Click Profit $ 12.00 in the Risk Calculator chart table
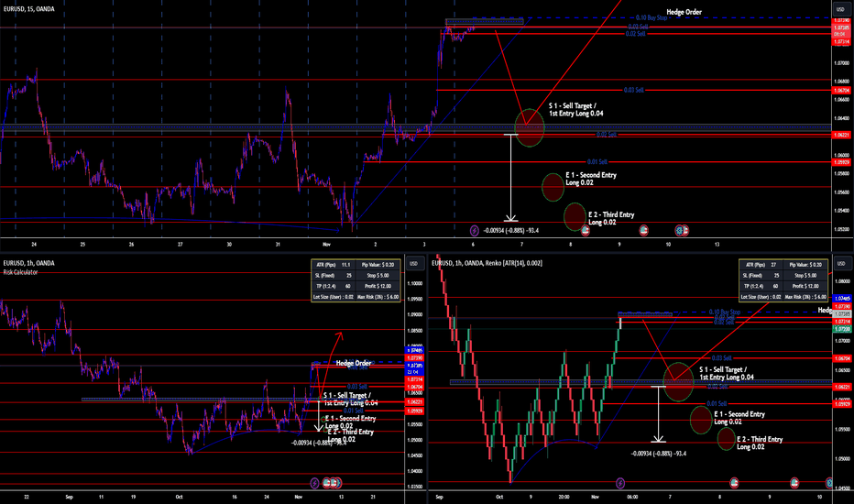The image size is (854, 504). click(x=378, y=286)
